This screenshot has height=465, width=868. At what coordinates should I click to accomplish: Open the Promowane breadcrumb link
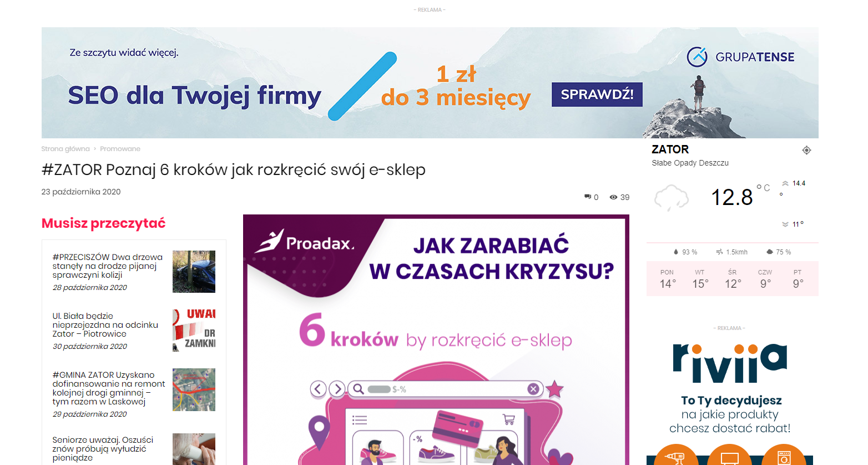pyautogui.click(x=120, y=149)
